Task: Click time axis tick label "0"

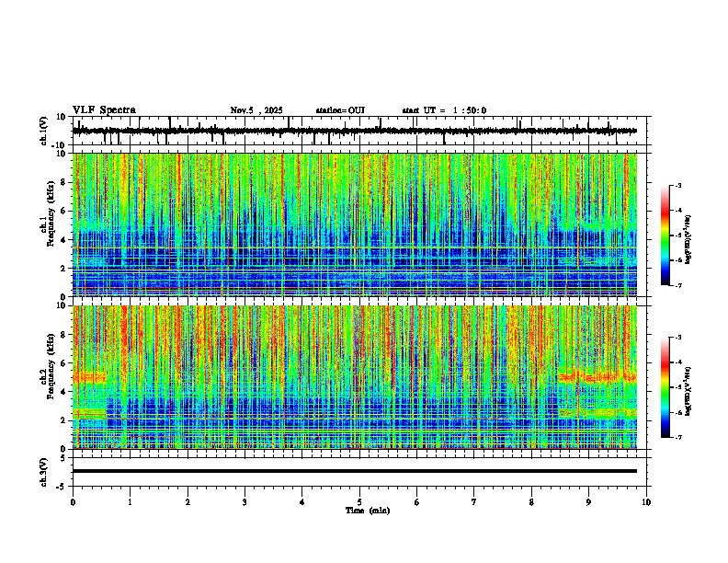Action: tap(73, 502)
